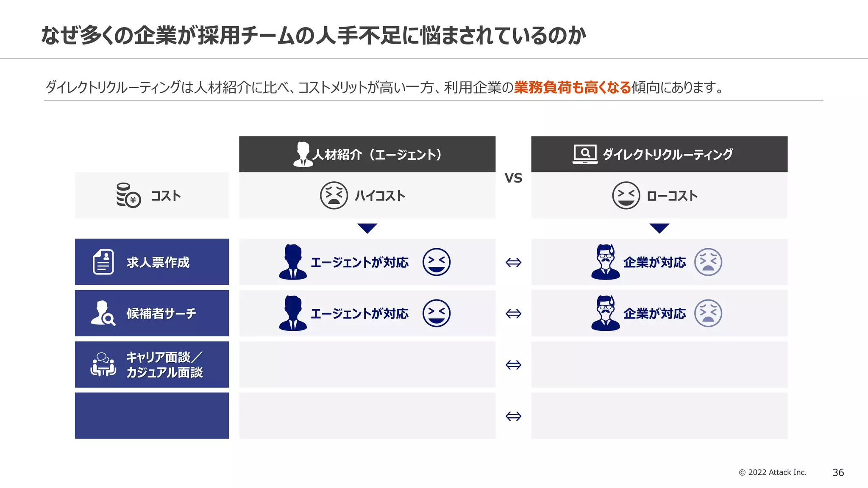Click the laptop search icon beside ダイレクトリクルーティング
Image resolution: width=868 pixels, height=488 pixels.
tap(585, 154)
